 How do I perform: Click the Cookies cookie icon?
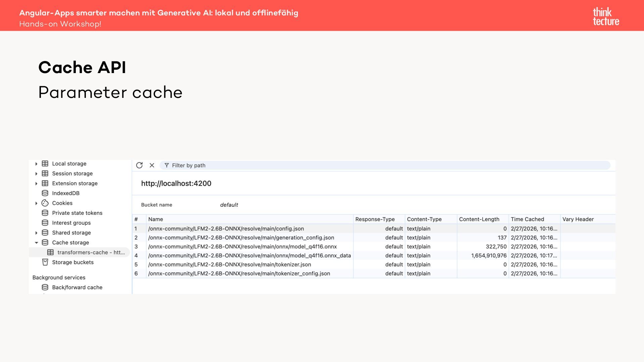45,203
